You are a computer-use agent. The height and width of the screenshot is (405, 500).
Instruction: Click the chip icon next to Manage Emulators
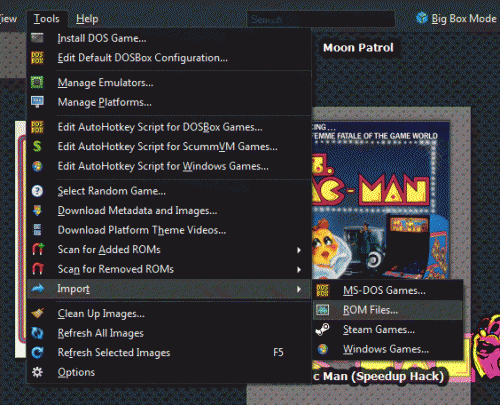(x=37, y=82)
